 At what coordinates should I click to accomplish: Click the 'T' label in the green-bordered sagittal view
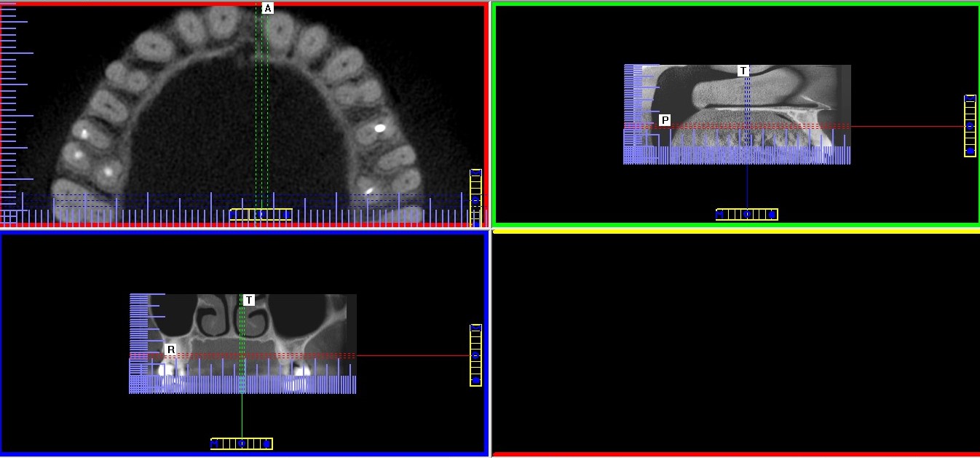[743, 71]
